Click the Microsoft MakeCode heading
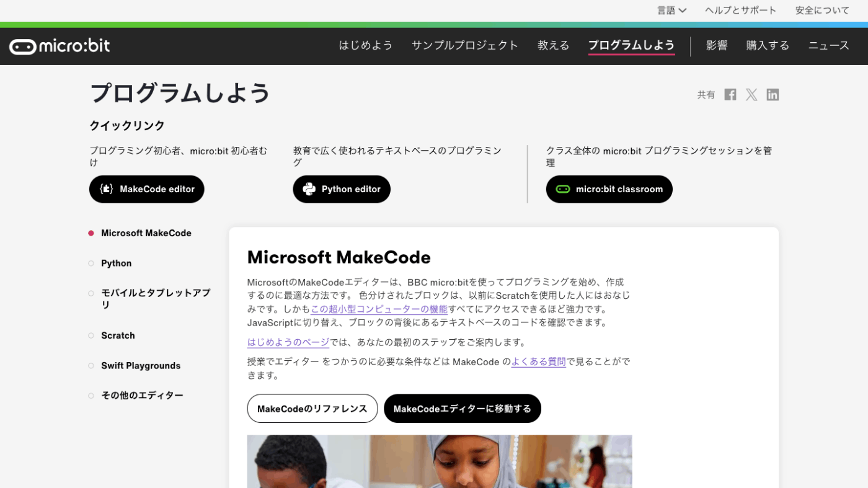This screenshot has width=868, height=488. tap(339, 257)
